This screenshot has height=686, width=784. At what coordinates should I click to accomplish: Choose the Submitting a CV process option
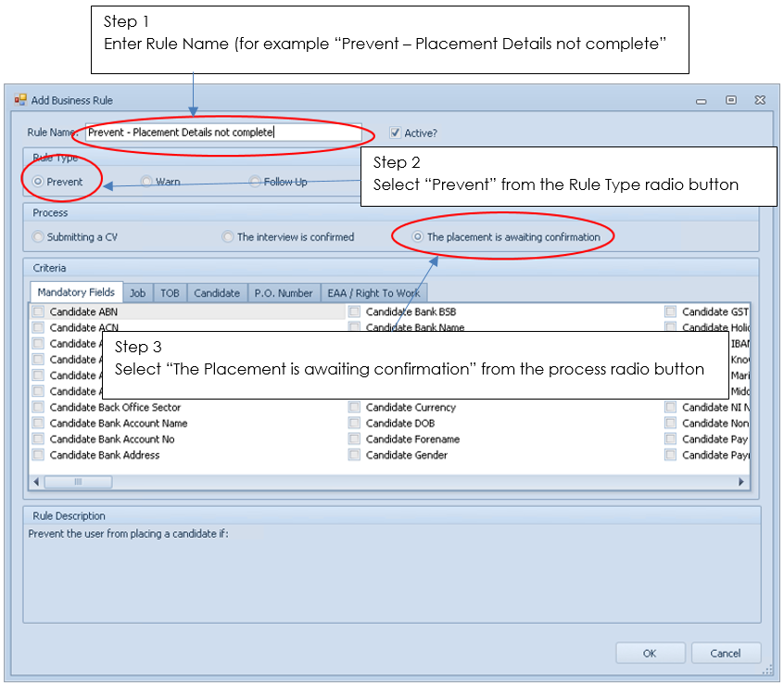click(38, 237)
